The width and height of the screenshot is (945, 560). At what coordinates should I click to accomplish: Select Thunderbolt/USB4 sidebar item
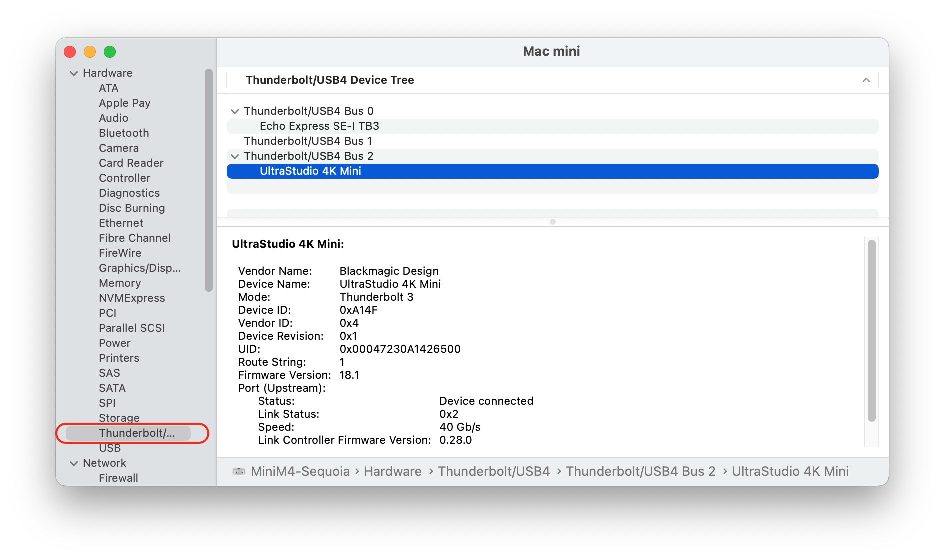128,433
